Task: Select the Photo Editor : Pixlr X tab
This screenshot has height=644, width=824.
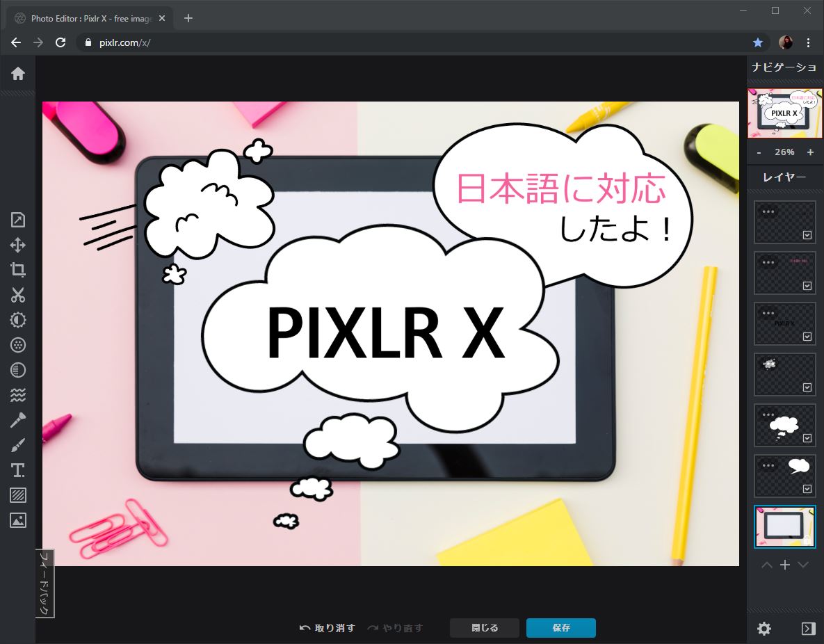Action: (89, 18)
